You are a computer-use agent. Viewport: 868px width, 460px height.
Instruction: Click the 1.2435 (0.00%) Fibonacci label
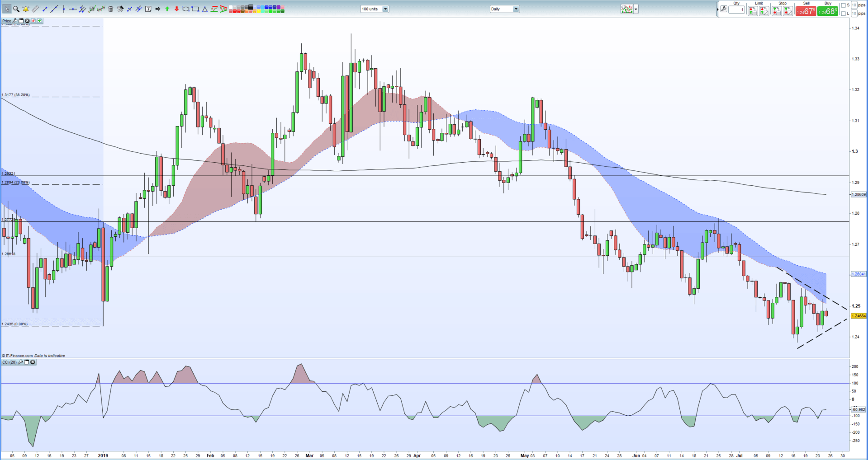click(14, 324)
